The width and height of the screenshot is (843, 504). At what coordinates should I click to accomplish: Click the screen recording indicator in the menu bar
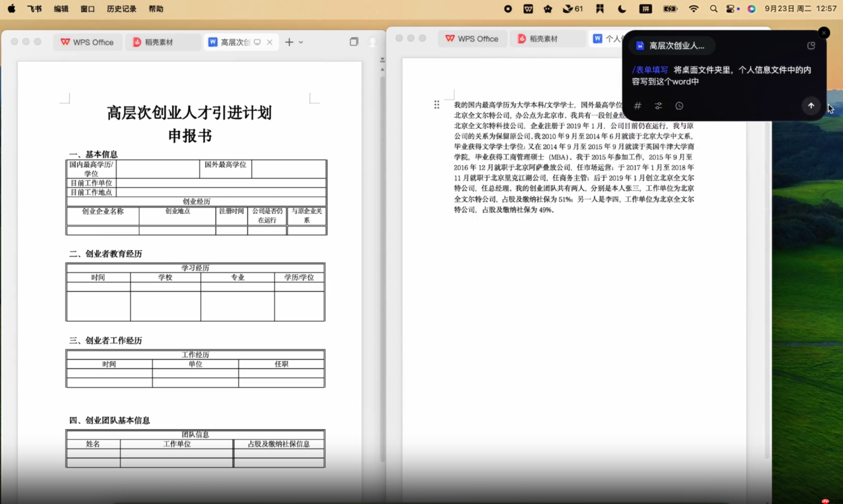pyautogui.click(x=508, y=9)
